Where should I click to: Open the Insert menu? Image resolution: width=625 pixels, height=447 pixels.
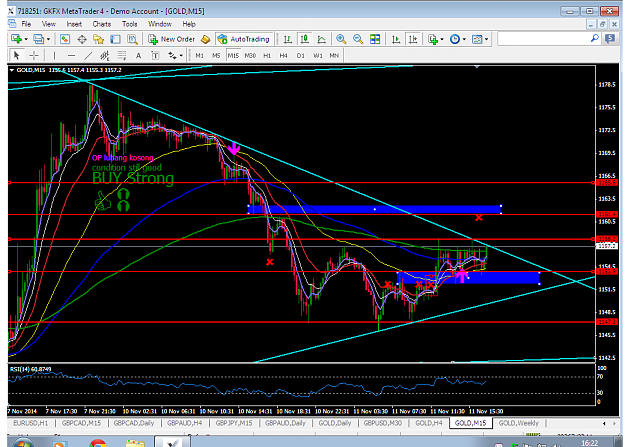click(x=74, y=24)
